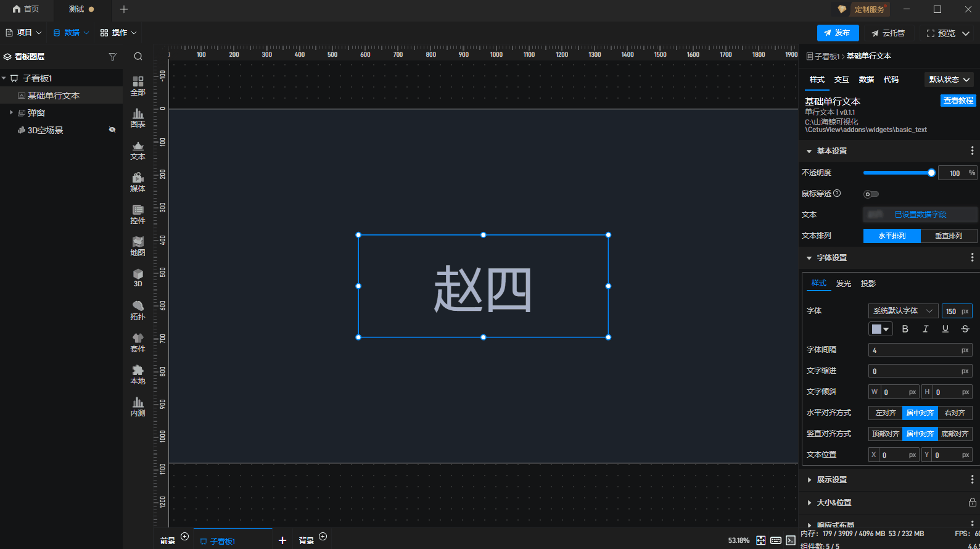The height and width of the screenshot is (549, 980).
Task: Click the layer filter funnel icon
Action: 112,57
